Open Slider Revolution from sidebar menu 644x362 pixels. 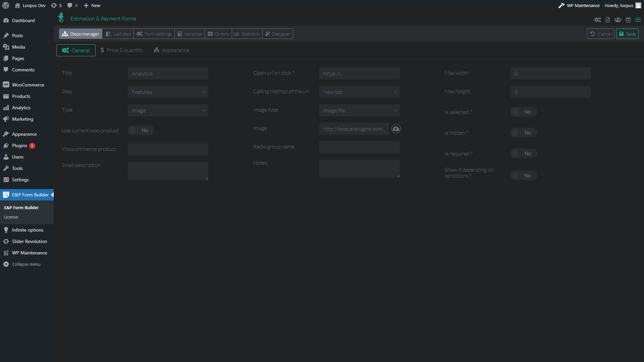pyautogui.click(x=29, y=241)
